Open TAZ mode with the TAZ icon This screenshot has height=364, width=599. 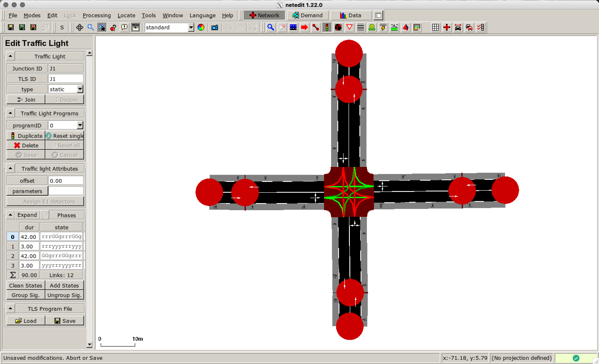point(394,27)
